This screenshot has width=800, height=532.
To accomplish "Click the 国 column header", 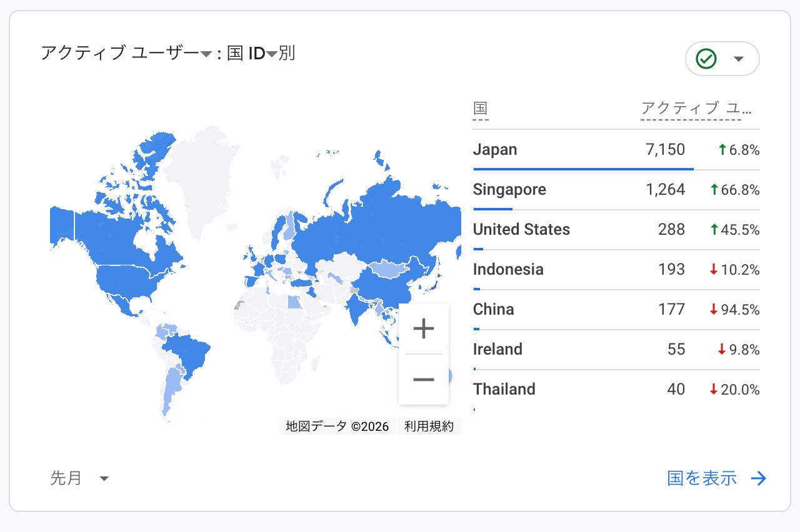I will (x=480, y=109).
